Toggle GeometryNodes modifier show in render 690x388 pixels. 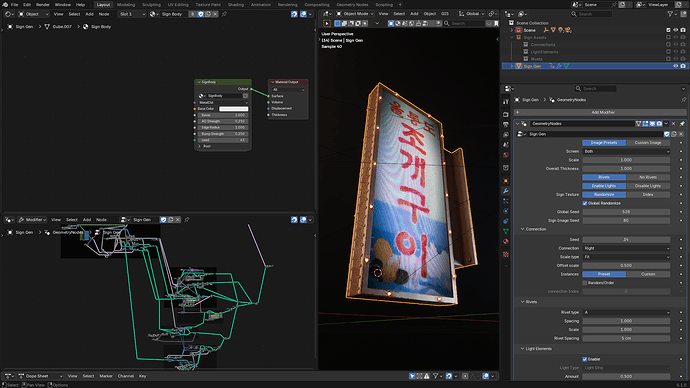pos(659,124)
